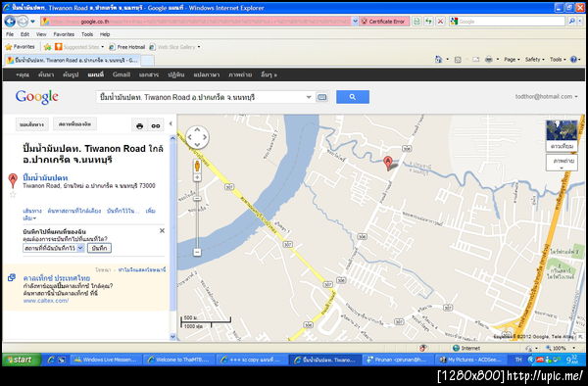The width and height of the screenshot is (588, 386).
Task: Open the maps search options dropdown arrow
Action: 309,97
